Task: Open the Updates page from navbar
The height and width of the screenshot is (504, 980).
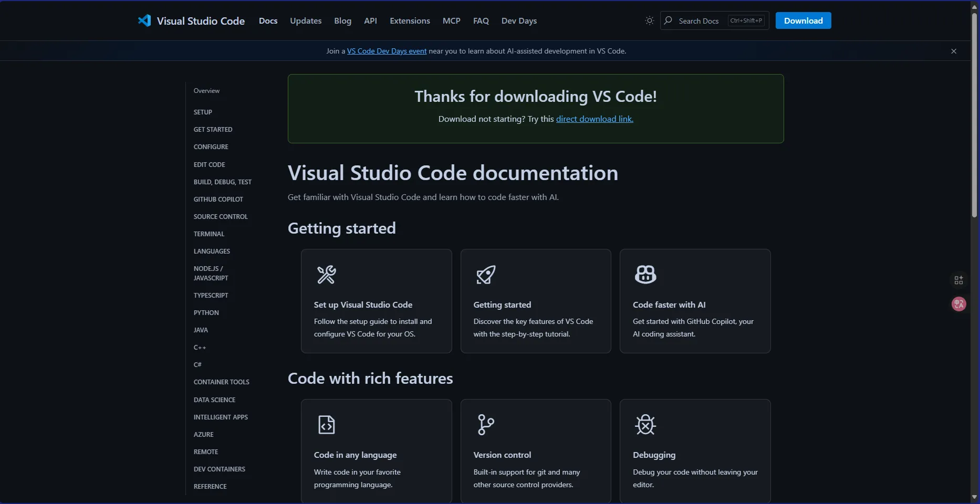Action: 306,21
